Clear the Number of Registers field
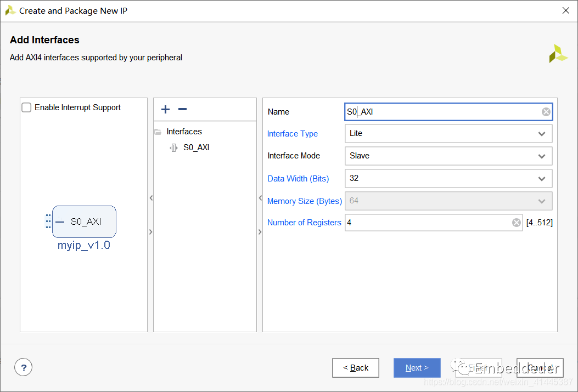578x392 pixels. coord(516,223)
